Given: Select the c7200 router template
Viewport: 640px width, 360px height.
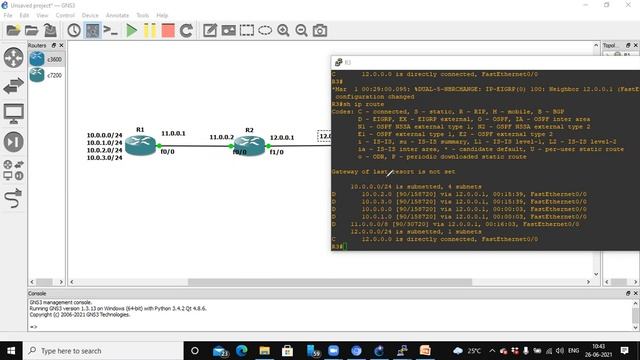Looking at the screenshot, I should click(46, 75).
